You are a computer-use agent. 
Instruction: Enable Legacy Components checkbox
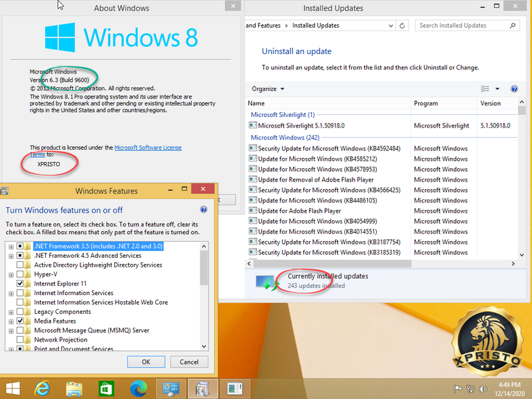tap(20, 312)
